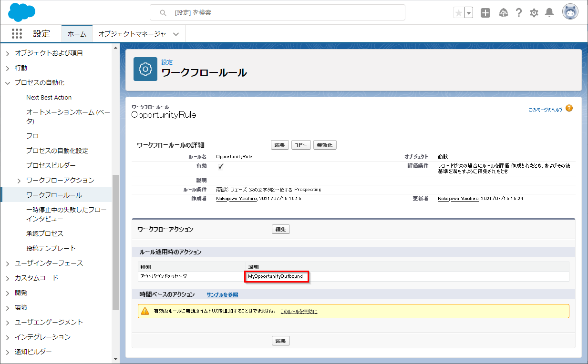Open favorites list dropdown arrow
The image size is (588, 364).
pyautogui.click(x=469, y=13)
